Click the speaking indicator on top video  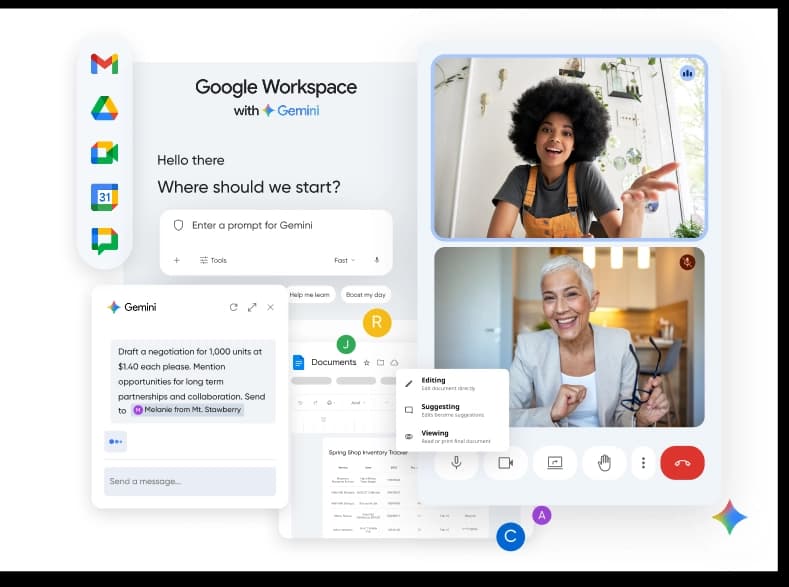click(x=687, y=73)
